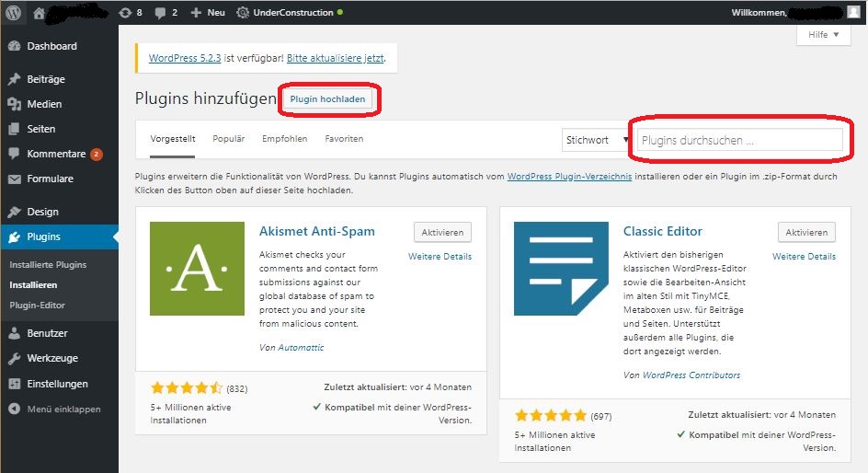The width and height of the screenshot is (868, 473).
Task: Open Weitere Details for Akismet Anti-Spam
Action: (440, 257)
